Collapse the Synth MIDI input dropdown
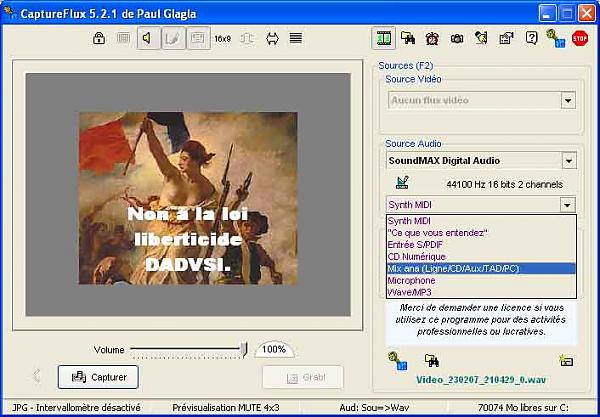 click(x=567, y=205)
